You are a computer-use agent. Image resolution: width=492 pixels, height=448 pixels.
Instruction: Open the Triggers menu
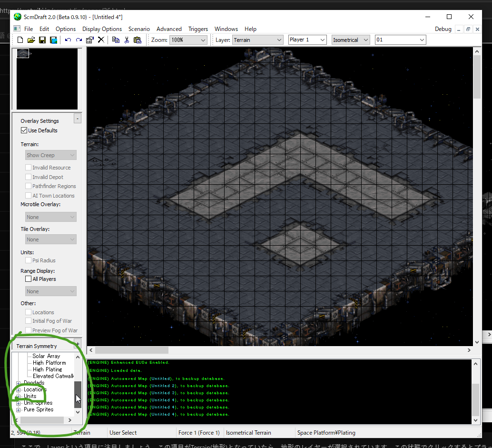[x=198, y=29]
